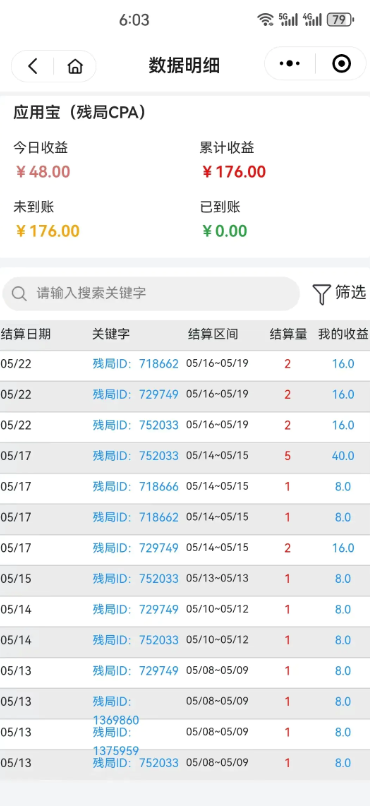The height and width of the screenshot is (806, 370).
Task: Open the 筛选 filter options
Action: (339, 293)
